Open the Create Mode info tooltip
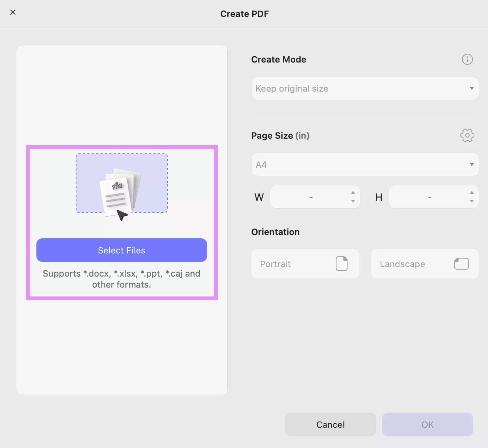 pyautogui.click(x=467, y=59)
